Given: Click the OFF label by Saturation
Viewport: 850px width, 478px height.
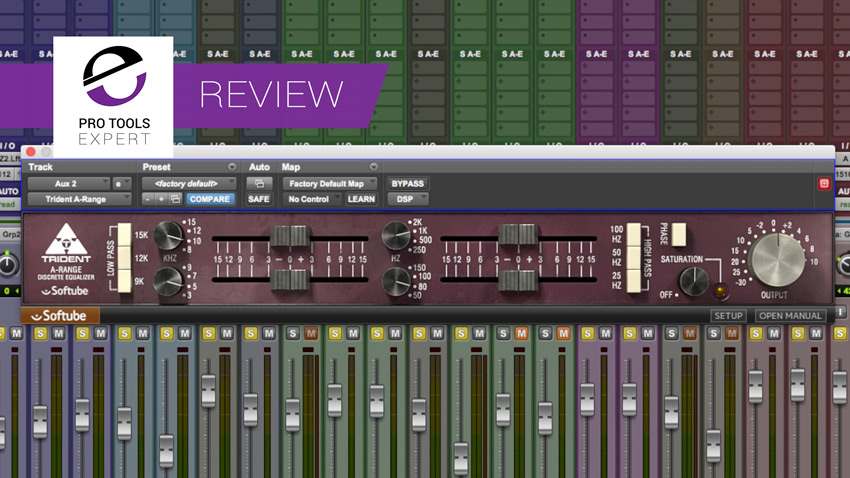Looking at the screenshot, I should pyautogui.click(x=666, y=295).
